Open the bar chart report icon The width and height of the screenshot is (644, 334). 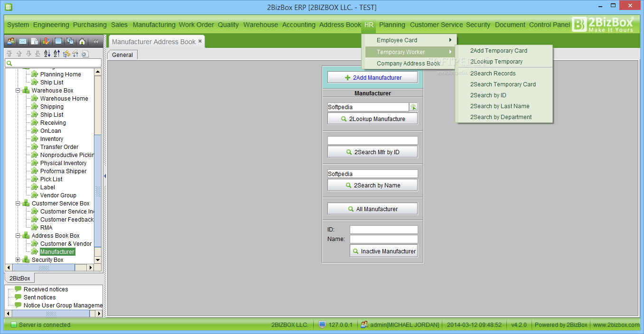click(x=46, y=41)
